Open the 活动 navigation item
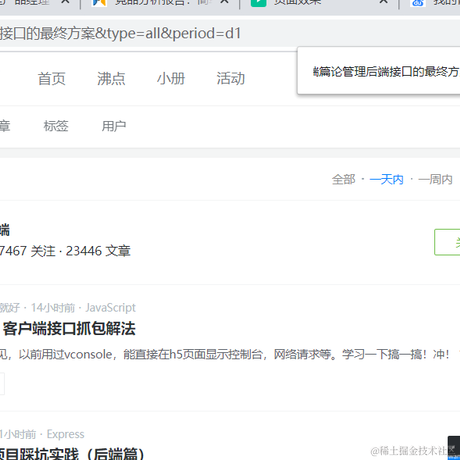 coord(231,79)
